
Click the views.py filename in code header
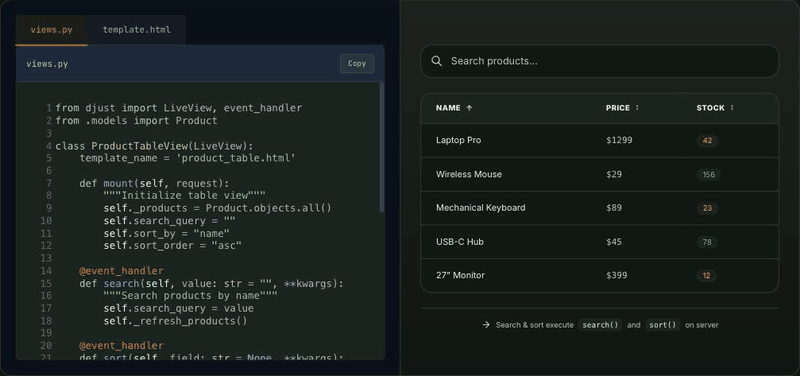pyautogui.click(x=47, y=64)
